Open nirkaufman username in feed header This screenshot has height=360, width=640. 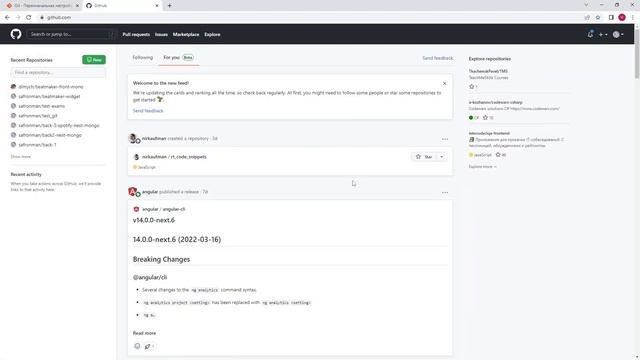[x=154, y=139]
